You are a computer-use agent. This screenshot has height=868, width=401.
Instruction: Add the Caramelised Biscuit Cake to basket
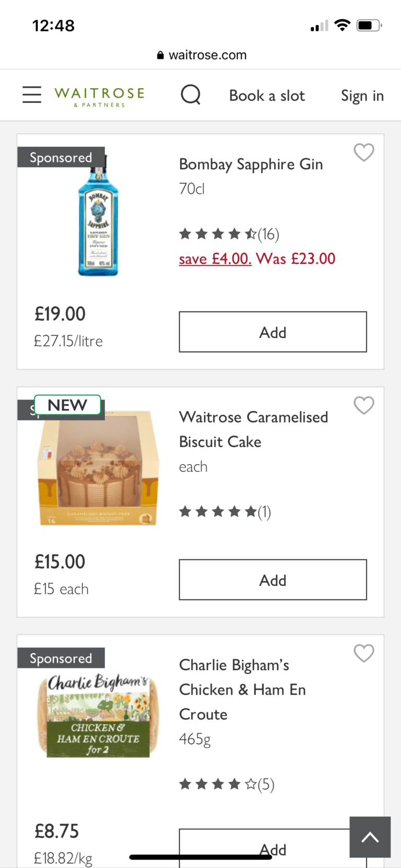[273, 579]
